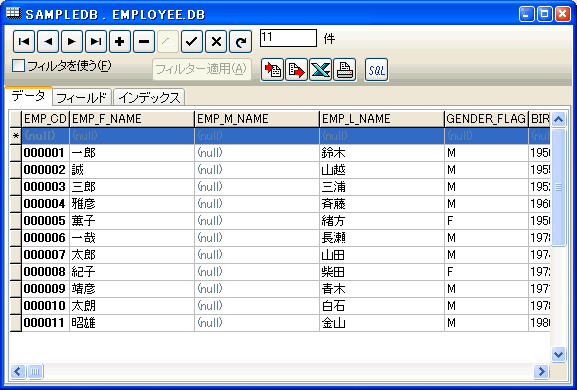Click the last name cell 柴田
This screenshot has width=577, height=390.
coord(382,272)
